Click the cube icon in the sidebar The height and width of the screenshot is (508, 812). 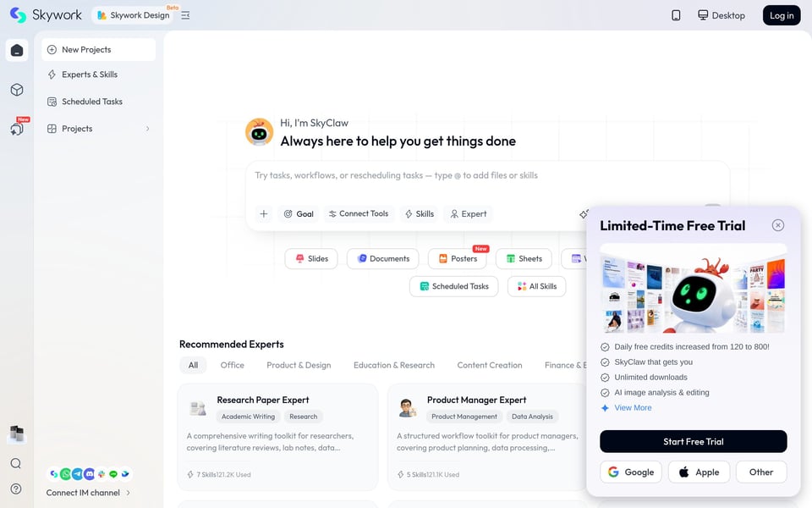point(17,90)
